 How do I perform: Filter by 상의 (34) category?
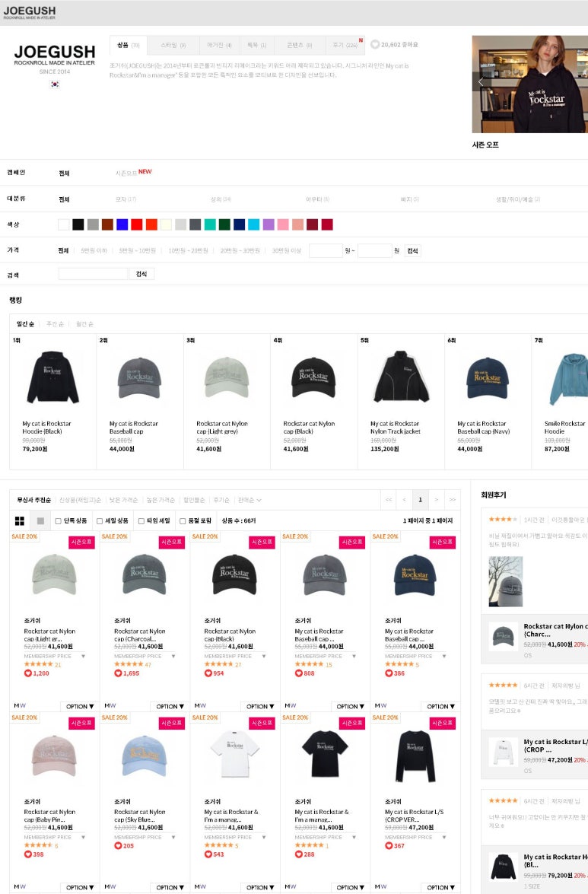coord(221,199)
